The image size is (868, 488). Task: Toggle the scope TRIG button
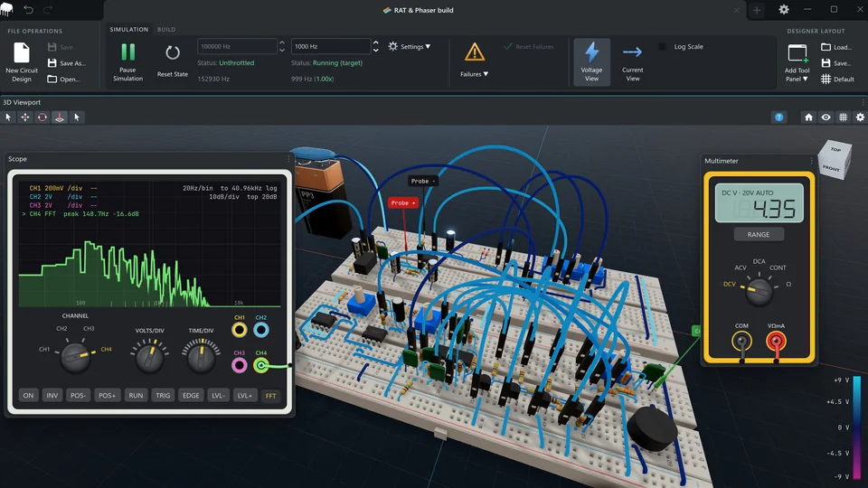click(163, 395)
